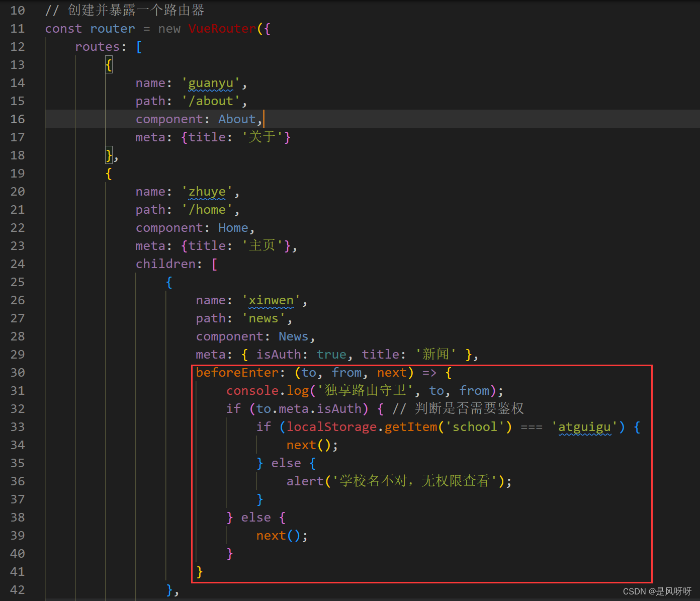This screenshot has width=700, height=601.
Task: Click the opening brace on line 13
Action: [x=109, y=65]
